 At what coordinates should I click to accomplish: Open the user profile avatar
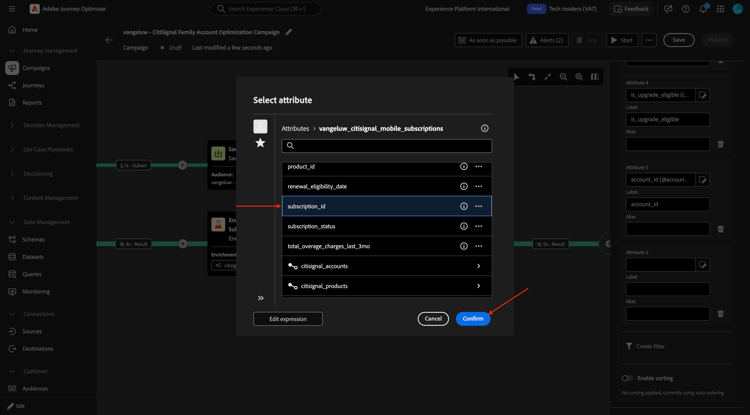click(738, 9)
